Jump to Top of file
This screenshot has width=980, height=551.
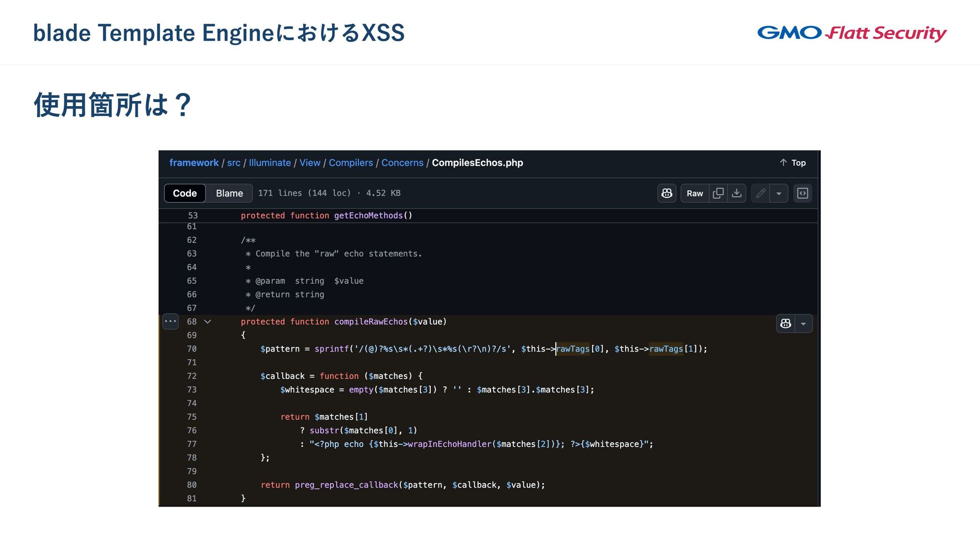(x=793, y=163)
